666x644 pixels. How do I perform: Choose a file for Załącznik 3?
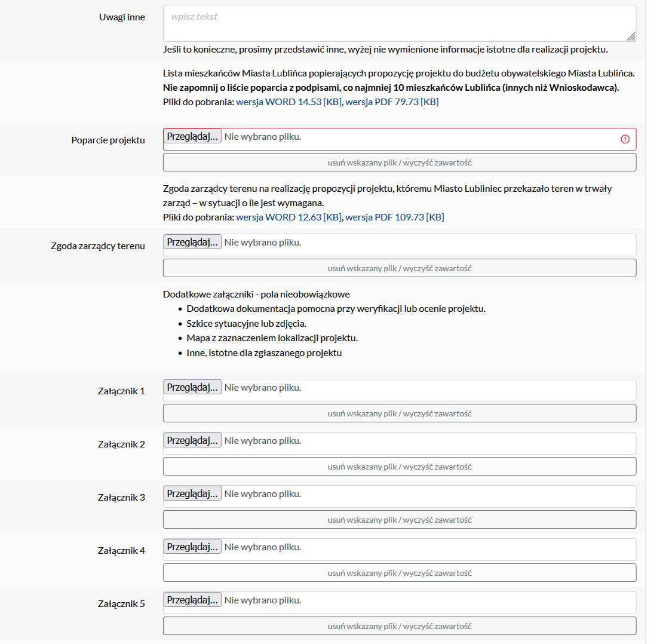click(192, 493)
